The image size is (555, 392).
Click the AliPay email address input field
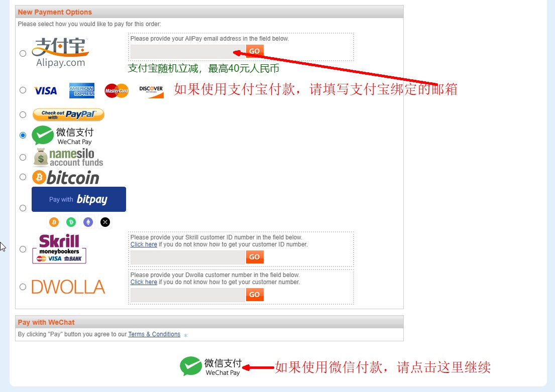tap(188, 52)
